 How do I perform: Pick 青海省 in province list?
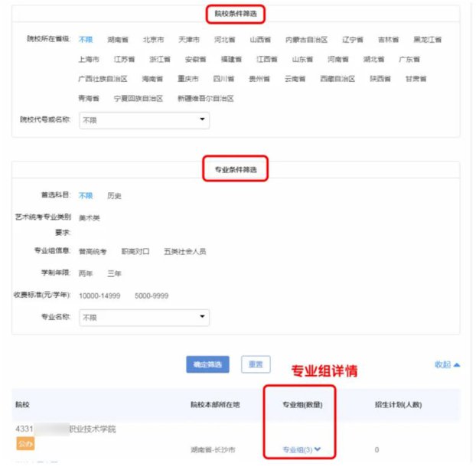pyautogui.click(x=89, y=99)
